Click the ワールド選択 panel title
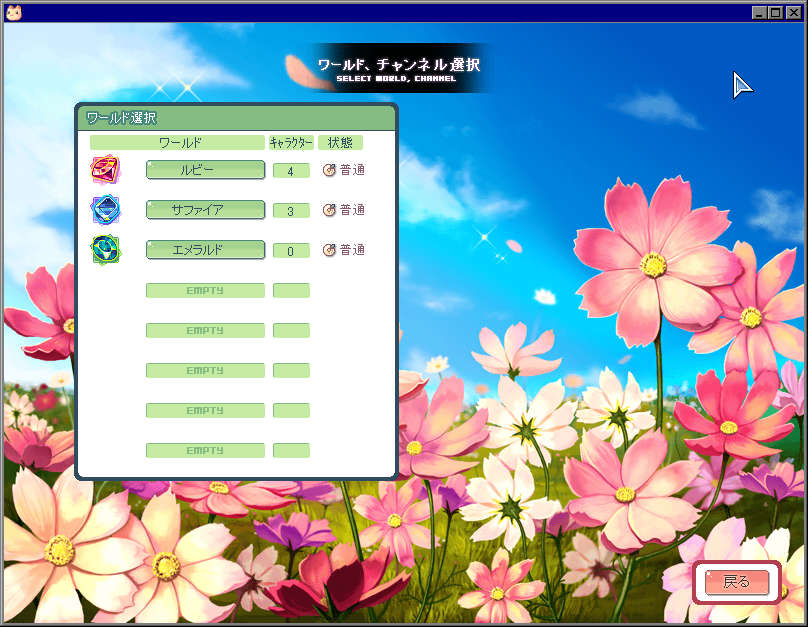This screenshot has width=808, height=627. [121, 118]
